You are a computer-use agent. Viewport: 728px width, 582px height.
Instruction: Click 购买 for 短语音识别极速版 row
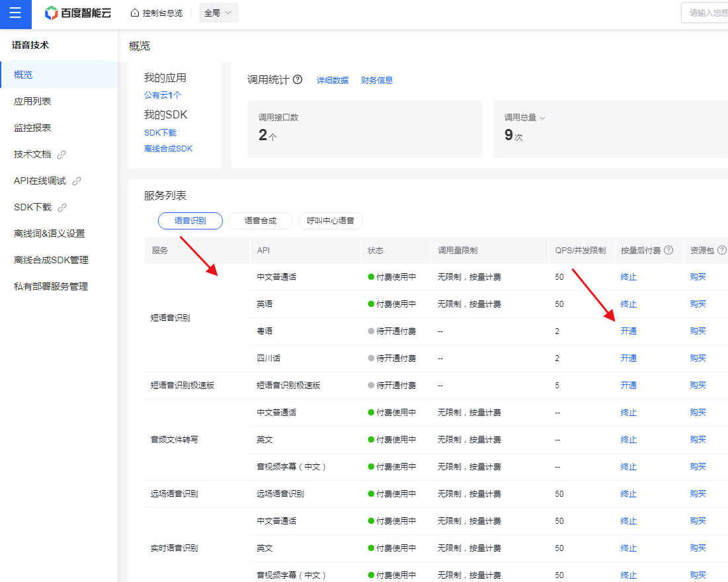pyautogui.click(x=698, y=386)
